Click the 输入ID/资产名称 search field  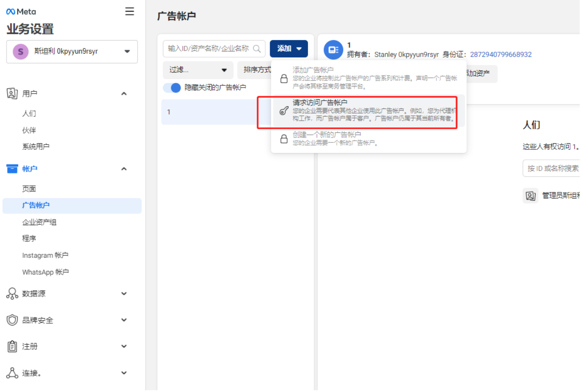pos(208,48)
